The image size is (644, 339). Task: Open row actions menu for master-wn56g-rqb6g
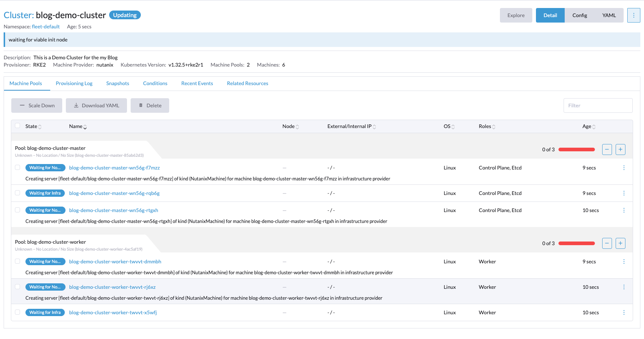624,193
